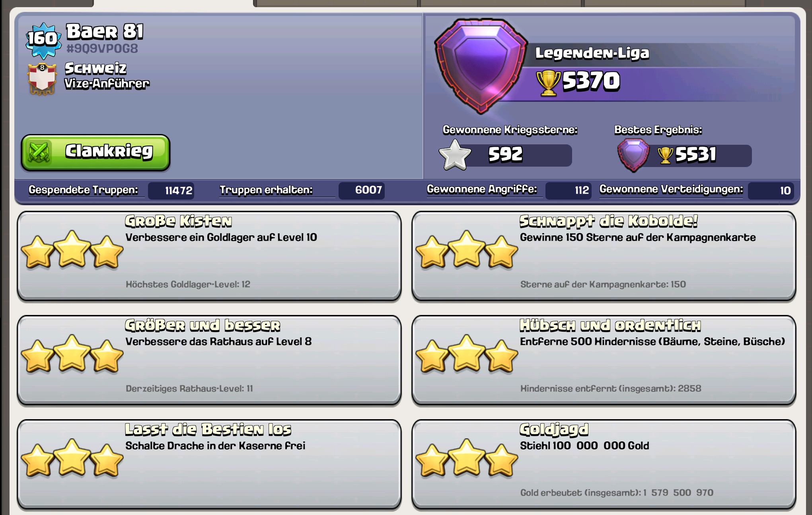Select the Legenden-Liga purple league shield
The image size is (812, 515).
pyautogui.click(x=481, y=66)
